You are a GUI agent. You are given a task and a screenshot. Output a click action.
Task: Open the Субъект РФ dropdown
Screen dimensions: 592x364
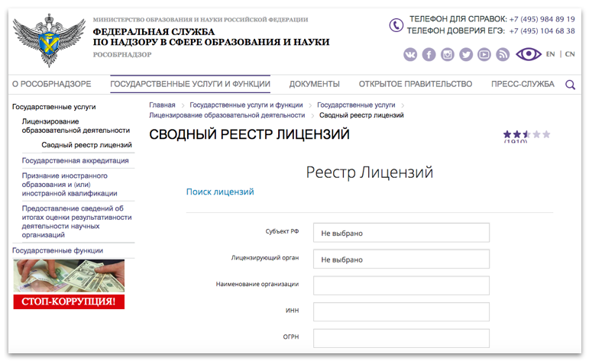(401, 233)
